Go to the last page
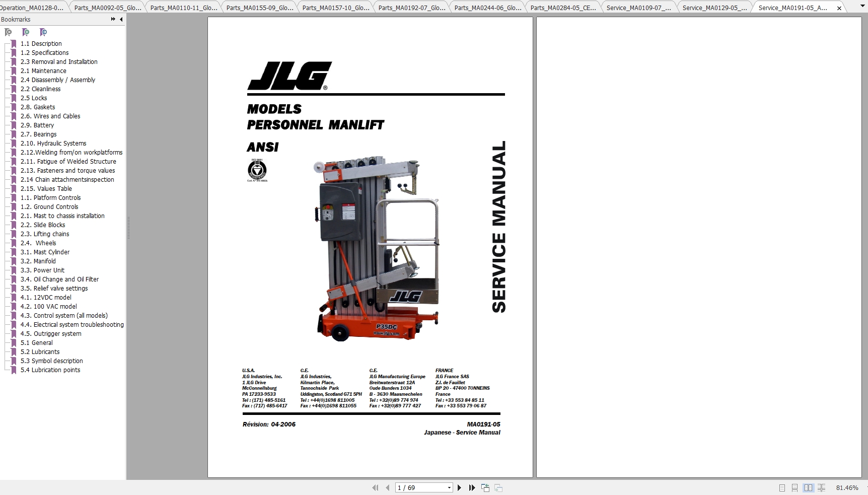This screenshot has width=868, height=495. pos(472,487)
